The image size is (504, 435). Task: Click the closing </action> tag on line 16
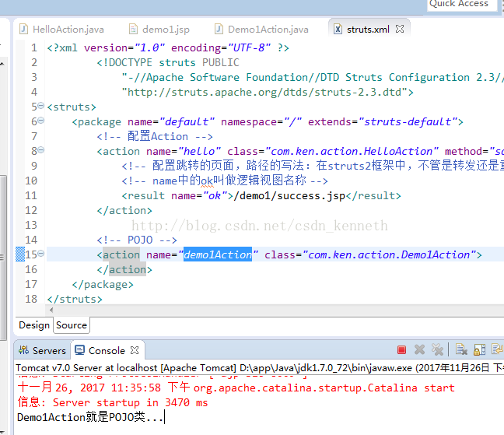tap(124, 269)
